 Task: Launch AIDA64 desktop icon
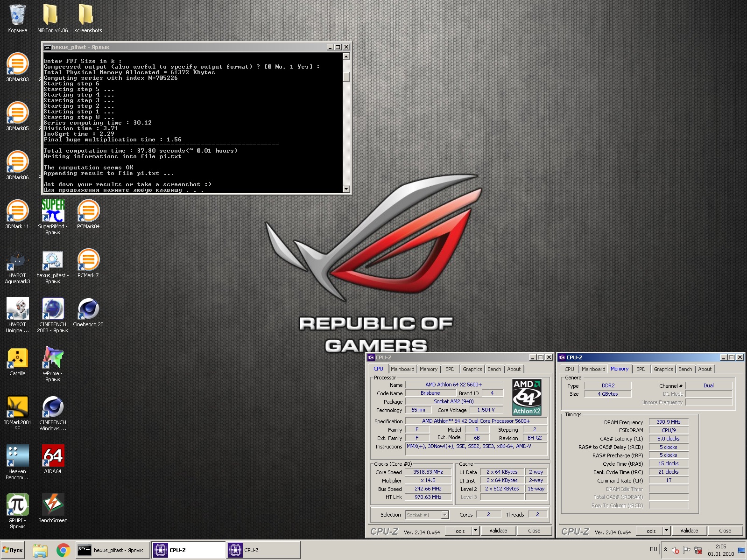point(53,460)
